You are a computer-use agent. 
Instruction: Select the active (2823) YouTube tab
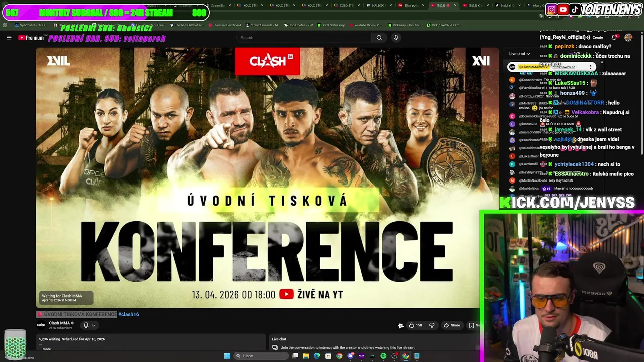(443, 5)
